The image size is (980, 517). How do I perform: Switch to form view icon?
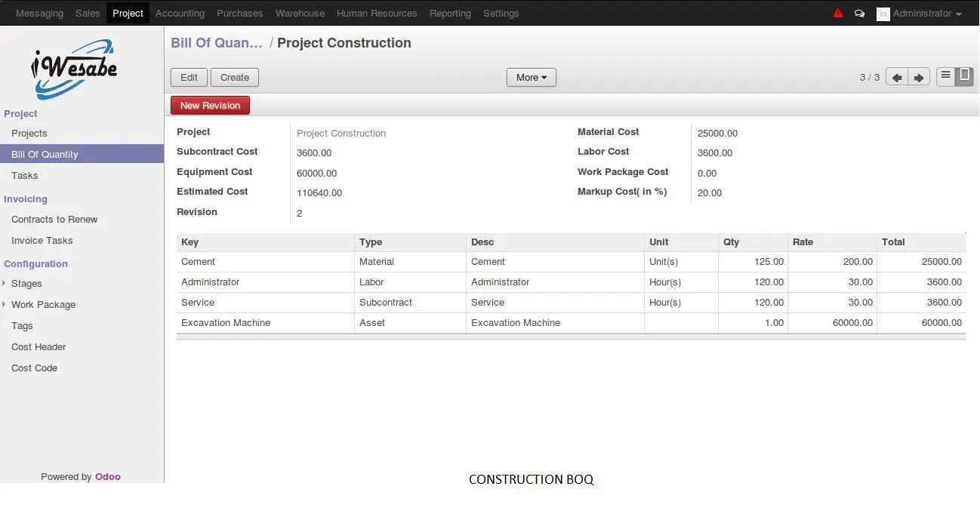coord(964,76)
